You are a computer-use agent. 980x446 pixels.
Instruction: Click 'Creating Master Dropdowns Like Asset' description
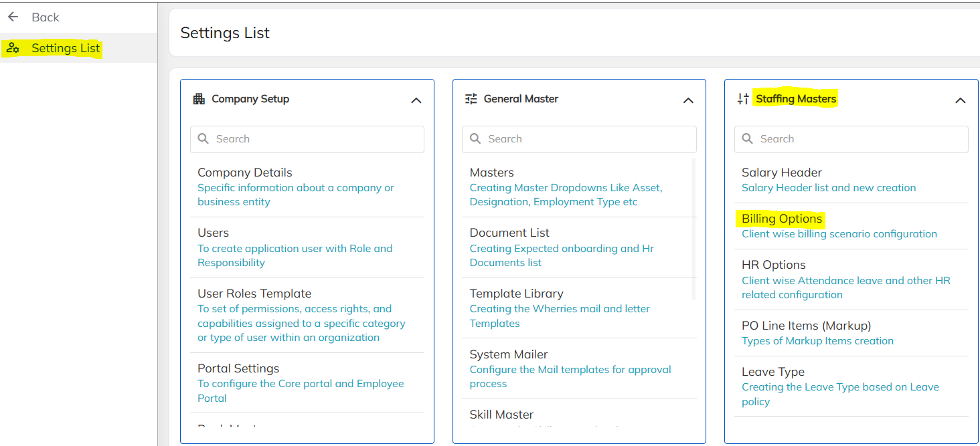[566, 195]
